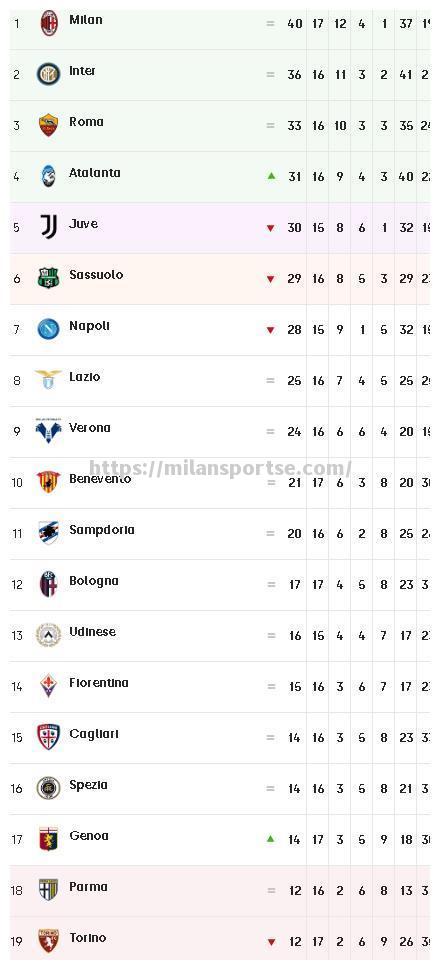This screenshot has width=440, height=970.
Task: Click Atalanta's green up arrow
Action: click(270, 176)
